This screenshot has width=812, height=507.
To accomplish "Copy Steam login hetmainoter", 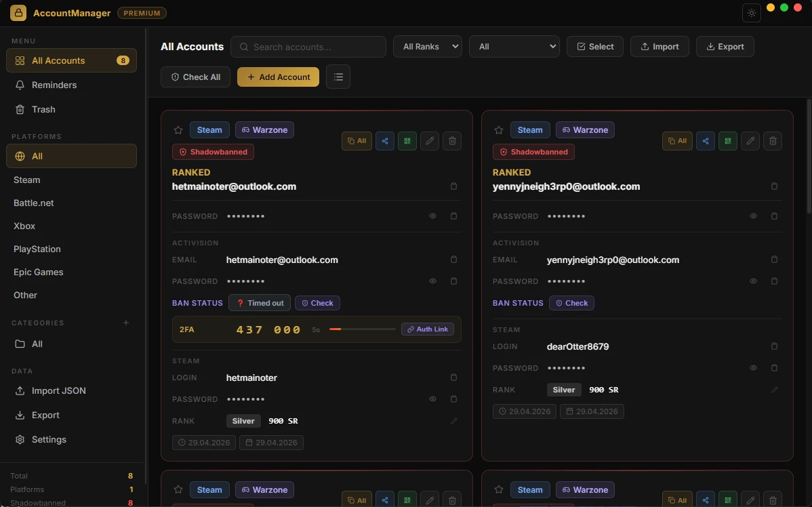I will (x=453, y=378).
